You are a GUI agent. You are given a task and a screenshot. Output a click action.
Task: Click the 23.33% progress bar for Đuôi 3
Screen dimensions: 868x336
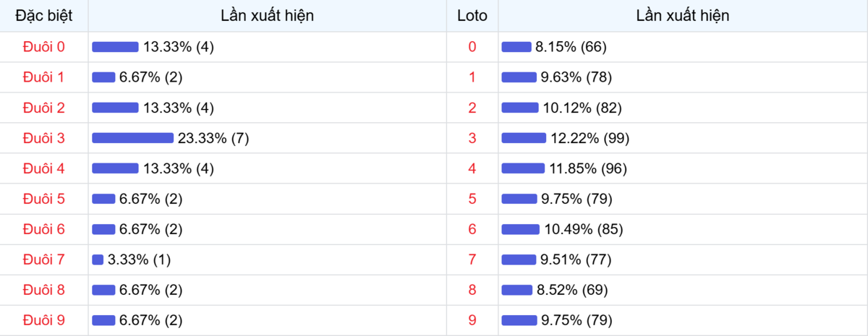[x=132, y=138]
